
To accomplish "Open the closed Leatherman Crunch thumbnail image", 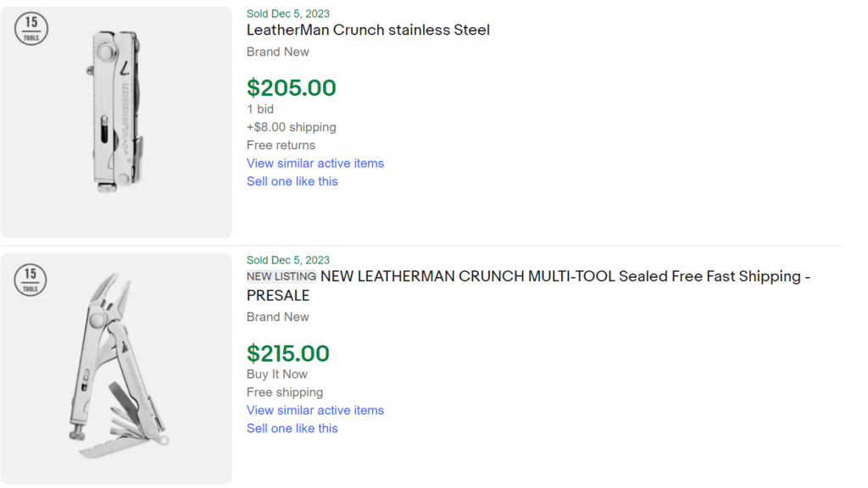I will (116, 119).
